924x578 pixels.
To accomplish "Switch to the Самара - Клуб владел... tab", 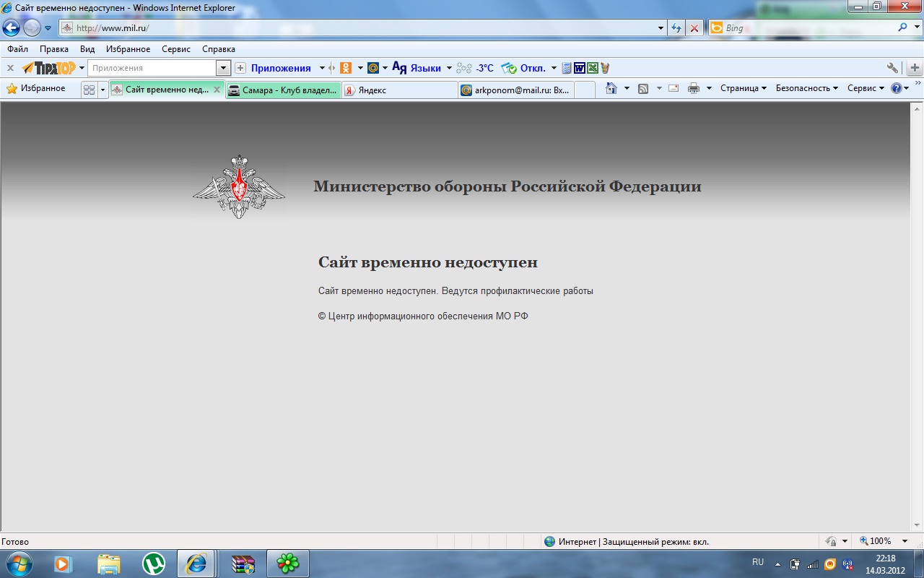I will point(283,90).
